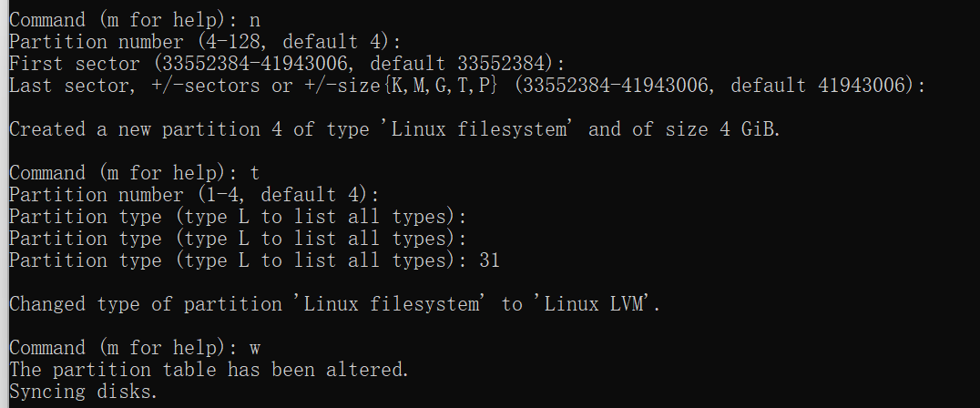Click the 'Command (m for help): t' line
The width and height of the screenshot is (980, 408).
point(135,173)
